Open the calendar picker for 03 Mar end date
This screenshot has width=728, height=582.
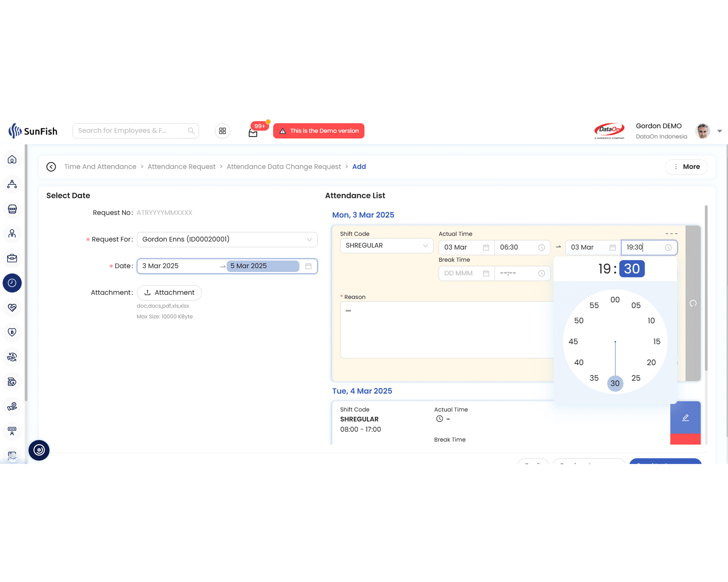[x=612, y=247]
